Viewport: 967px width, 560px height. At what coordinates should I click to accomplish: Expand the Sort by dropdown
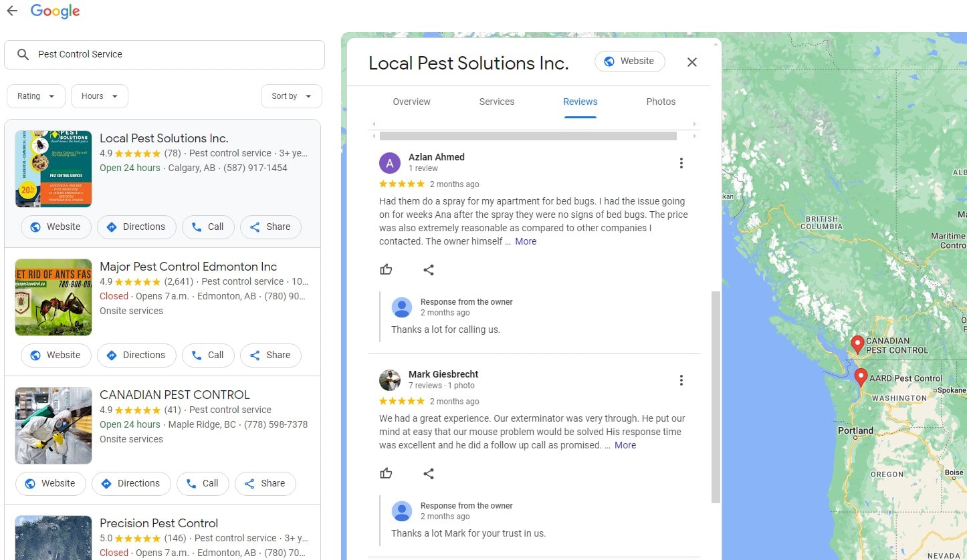click(x=291, y=96)
